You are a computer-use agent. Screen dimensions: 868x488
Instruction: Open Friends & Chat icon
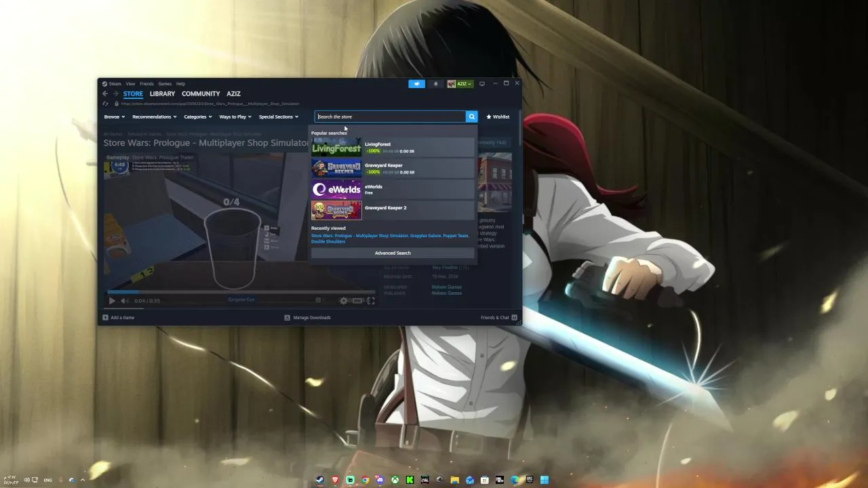click(x=515, y=317)
